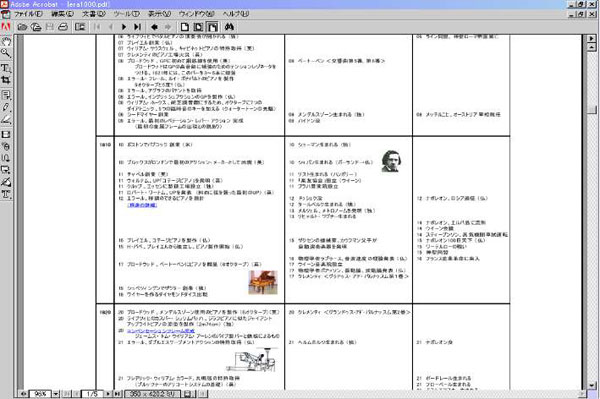
Task: Click the vertical scrollbar up arrow
Action: (x=592, y=47)
